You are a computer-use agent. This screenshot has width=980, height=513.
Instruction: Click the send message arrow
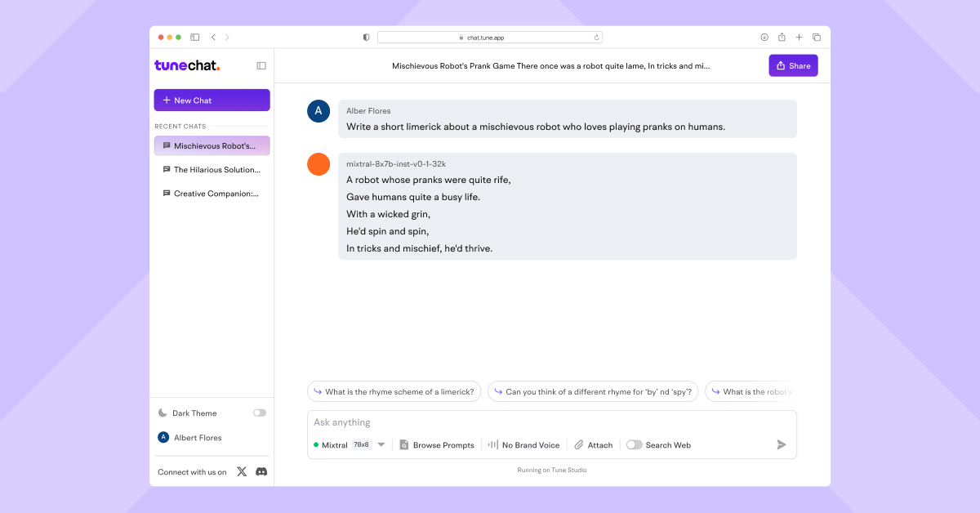click(781, 444)
